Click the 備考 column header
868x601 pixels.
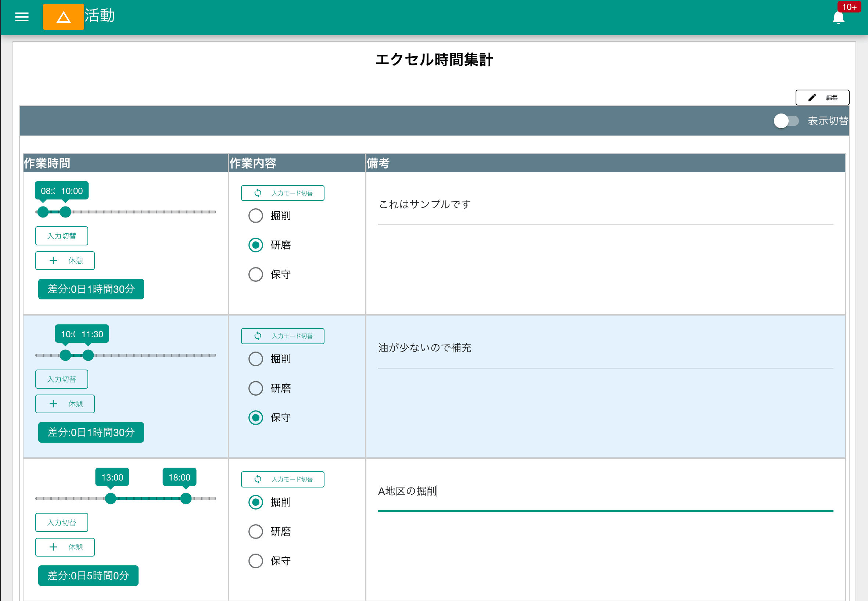tap(378, 163)
